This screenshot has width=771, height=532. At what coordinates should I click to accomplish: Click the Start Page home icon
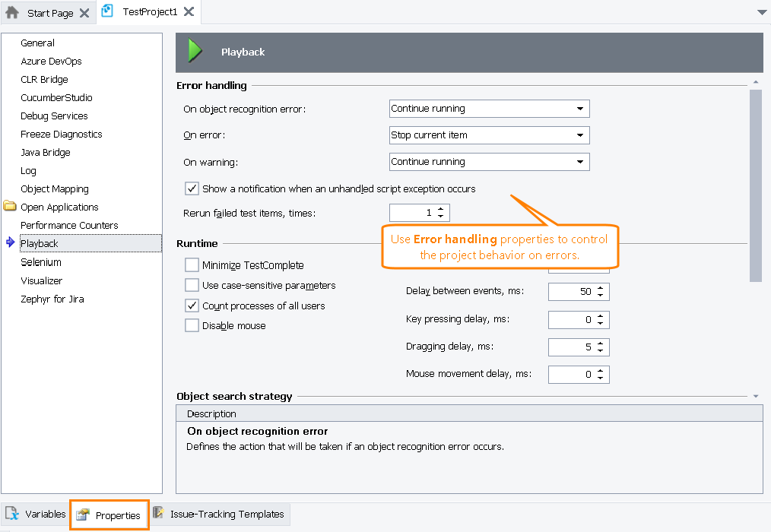point(12,13)
